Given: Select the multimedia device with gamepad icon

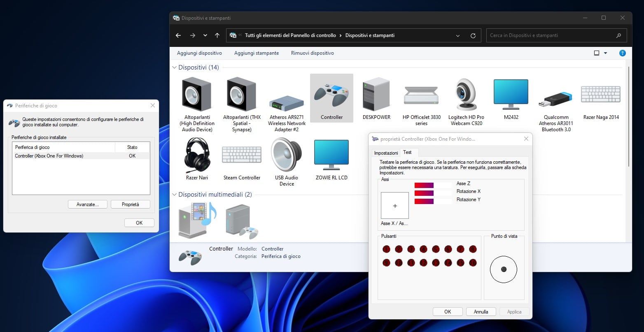Looking at the screenshot, I should coord(242,222).
